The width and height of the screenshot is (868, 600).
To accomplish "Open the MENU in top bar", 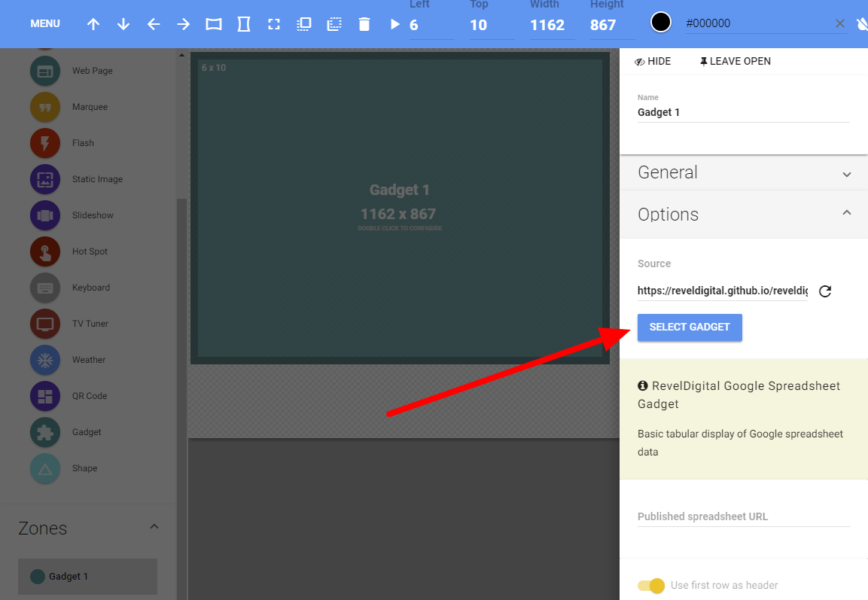I will click(45, 24).
